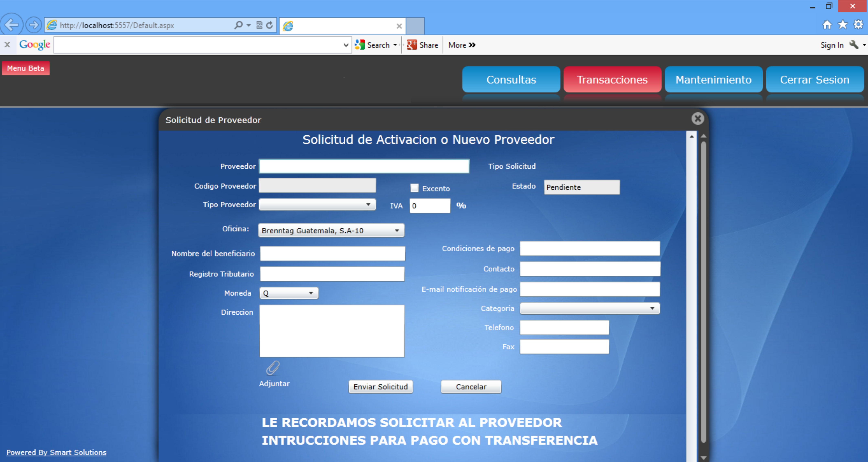Click the Condiciones de pago field
Image resolution: width=868 pixels, height=462 pixels.
click(x=590, y=248)
